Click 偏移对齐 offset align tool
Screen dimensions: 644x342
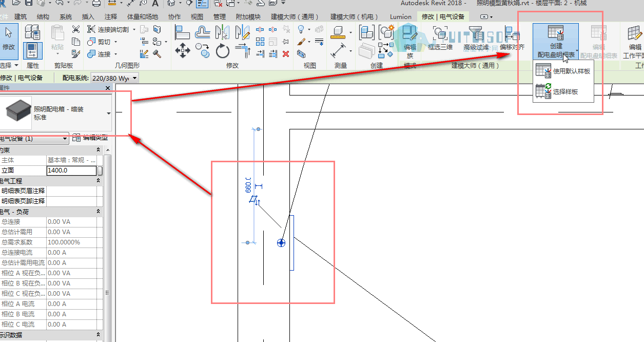(x=512, y=39)
